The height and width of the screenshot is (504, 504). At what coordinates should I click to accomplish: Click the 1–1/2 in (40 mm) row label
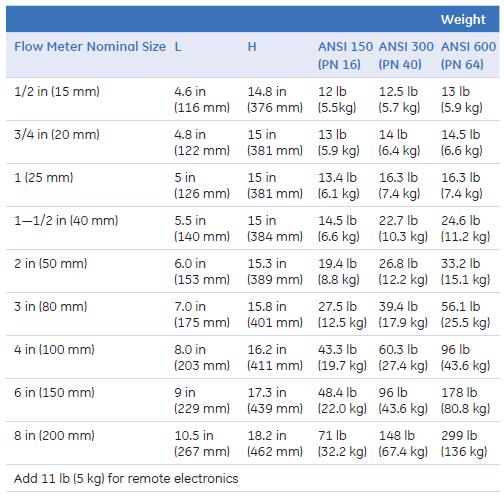tap(66, 220)
